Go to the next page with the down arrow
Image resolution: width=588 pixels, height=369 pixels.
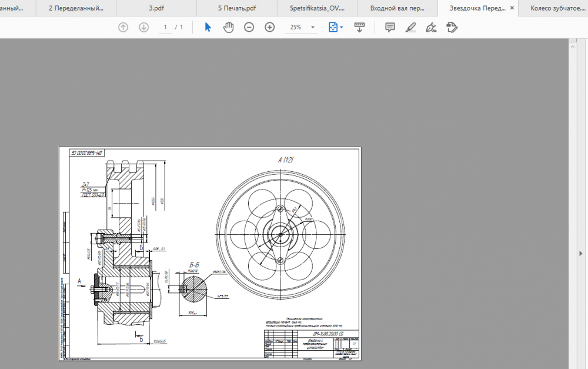(x=143, y=27)
